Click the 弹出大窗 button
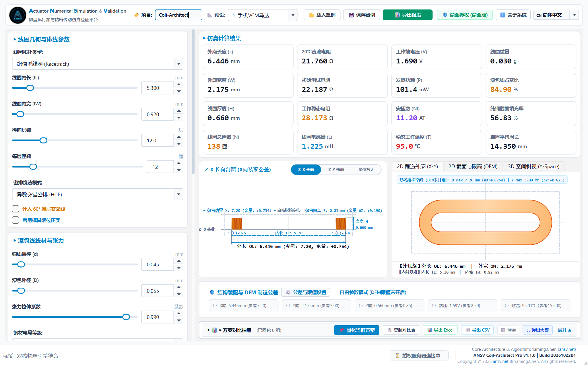This screenshot has width=588, height=366. pyautogui.click(x=537, y=330)
